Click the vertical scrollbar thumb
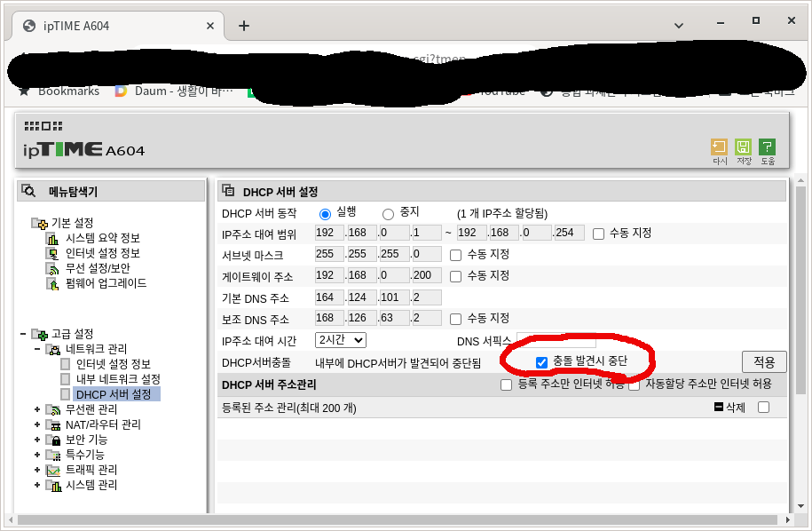Viewport: 812px width, 531px height. click(x=800, y=290)
